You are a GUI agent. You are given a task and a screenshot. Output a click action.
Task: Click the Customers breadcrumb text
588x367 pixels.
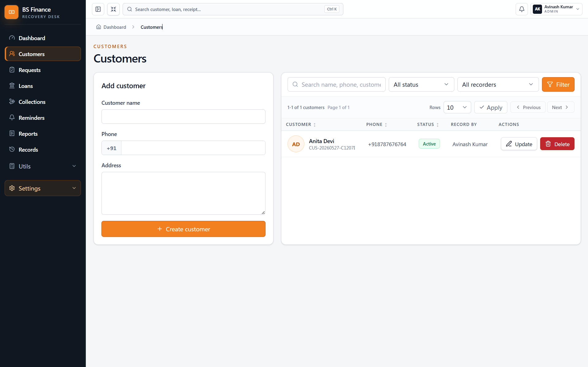tap(151, 27)
